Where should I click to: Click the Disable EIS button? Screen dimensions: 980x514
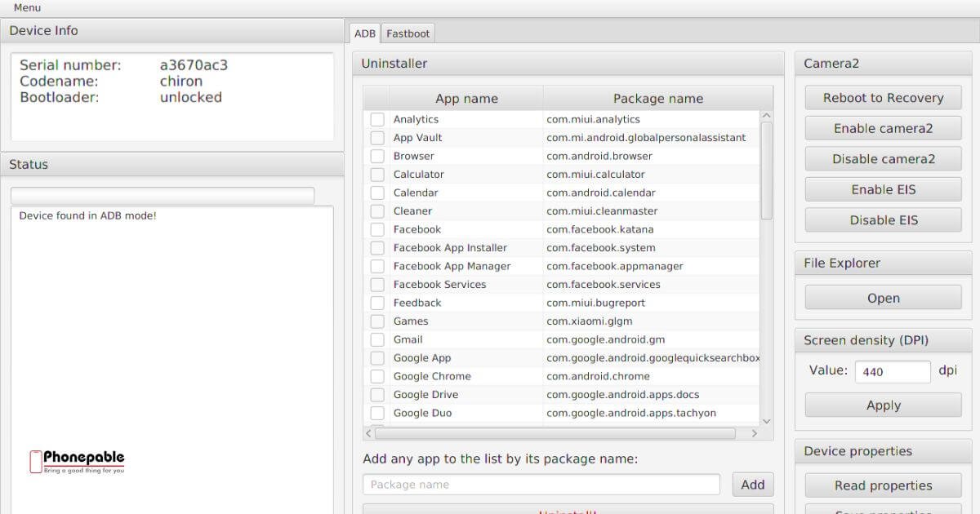point(883,220)
